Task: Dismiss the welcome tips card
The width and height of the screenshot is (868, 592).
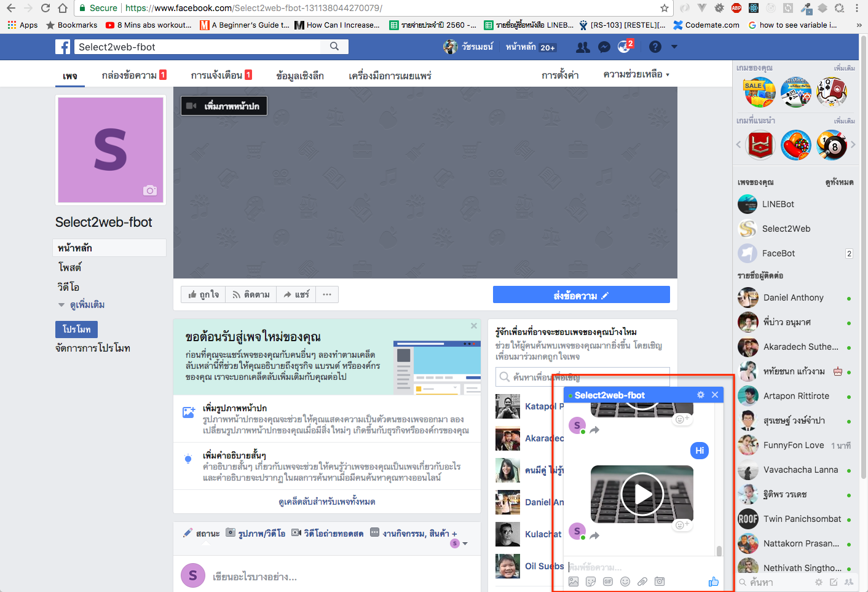Action: (474, 326)
